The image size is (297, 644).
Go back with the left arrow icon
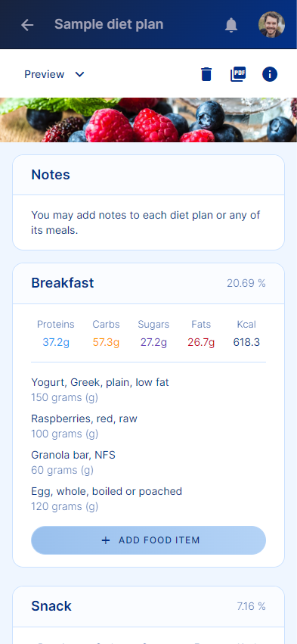(27, 25)
